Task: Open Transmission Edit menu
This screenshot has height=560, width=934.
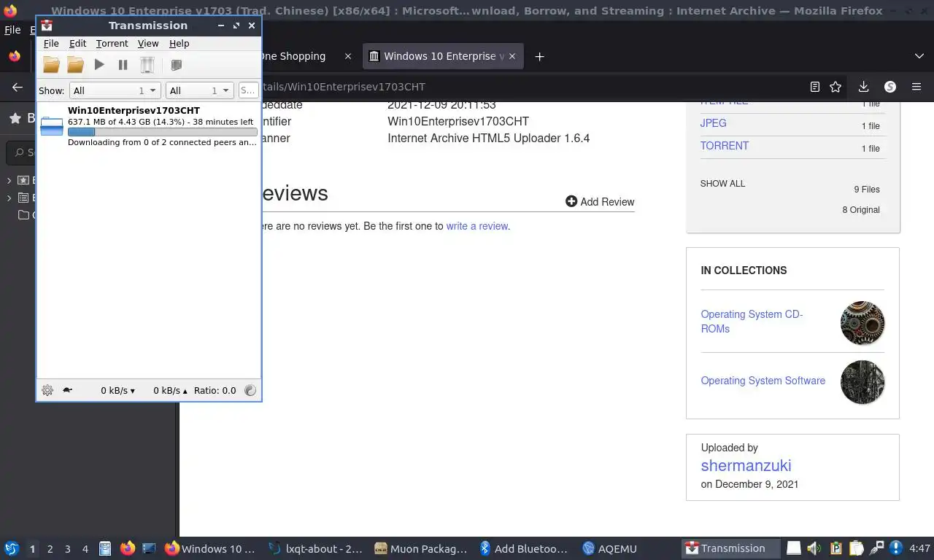Action: [x=77, y=44]
